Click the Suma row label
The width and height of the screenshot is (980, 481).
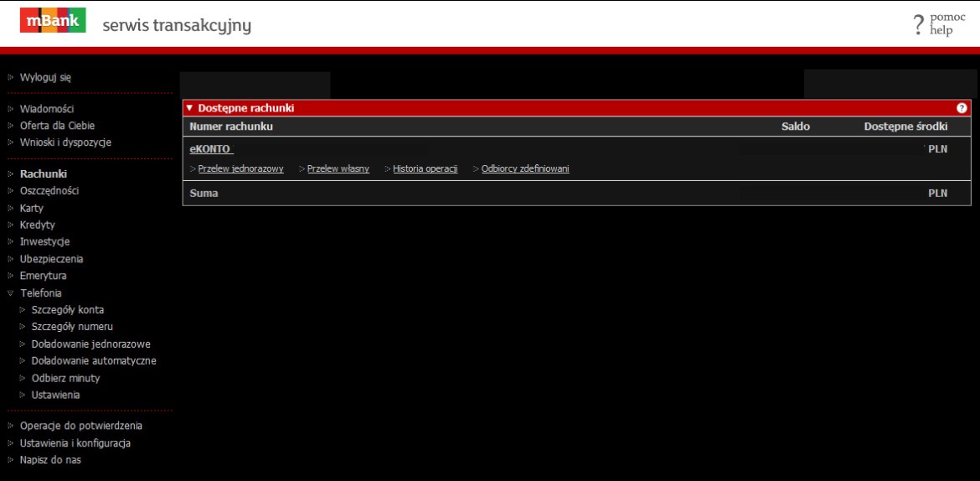pos(204,194)
